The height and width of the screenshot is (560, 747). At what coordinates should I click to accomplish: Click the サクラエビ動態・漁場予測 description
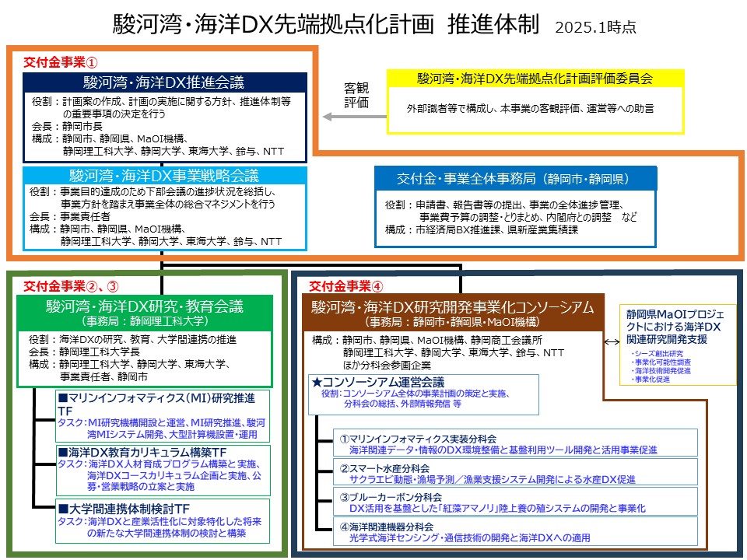click(492, 480)
